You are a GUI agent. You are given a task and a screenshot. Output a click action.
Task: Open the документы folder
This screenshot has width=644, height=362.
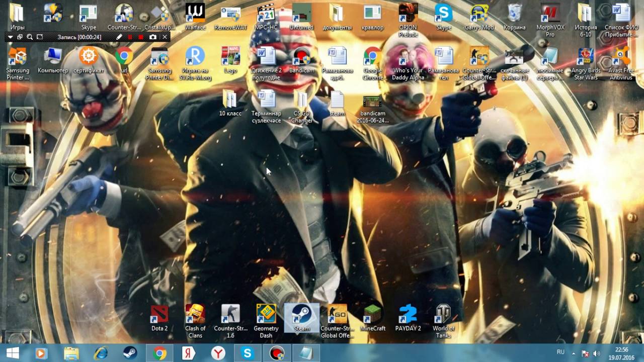[x=337, y=17]
